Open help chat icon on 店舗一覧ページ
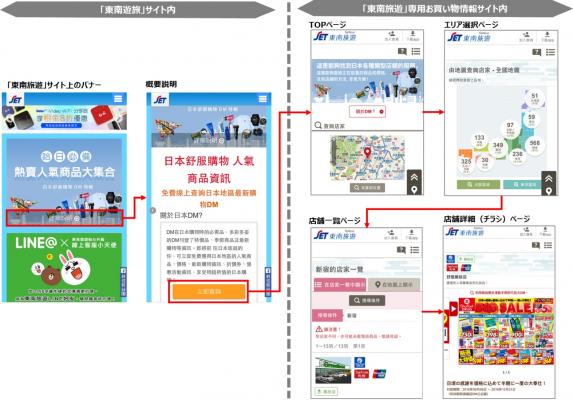This screenshot has height=400, width=573. (x=401, y=250)
